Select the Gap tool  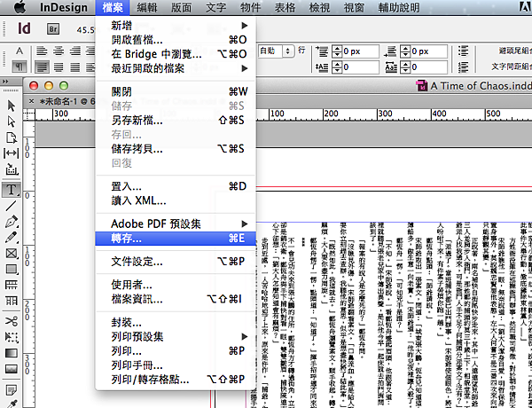click(12, 153)
